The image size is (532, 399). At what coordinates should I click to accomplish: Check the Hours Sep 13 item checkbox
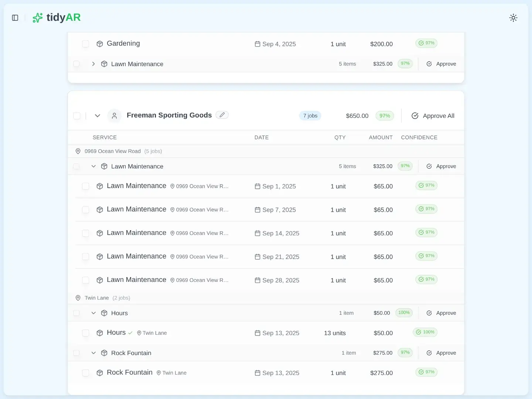pyautogui.click(x=85, y=333)
